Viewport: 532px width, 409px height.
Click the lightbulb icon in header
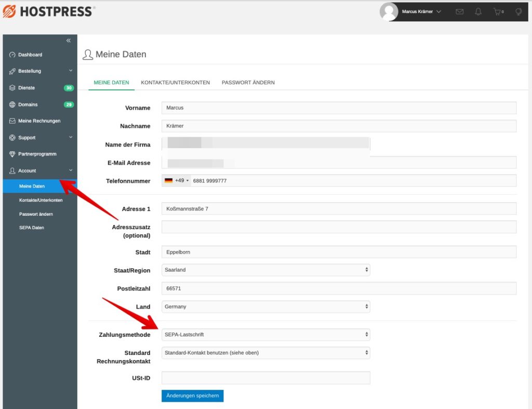pos(518,12)
